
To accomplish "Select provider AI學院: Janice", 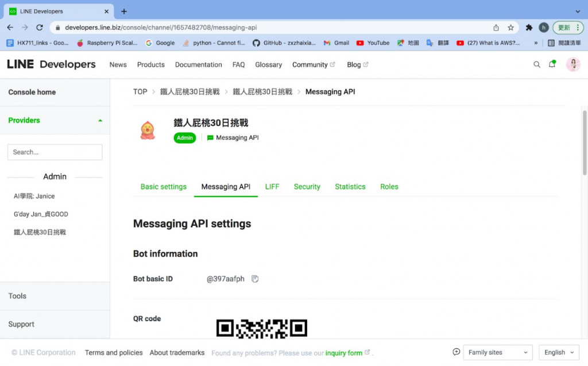I will pos(34,196).
